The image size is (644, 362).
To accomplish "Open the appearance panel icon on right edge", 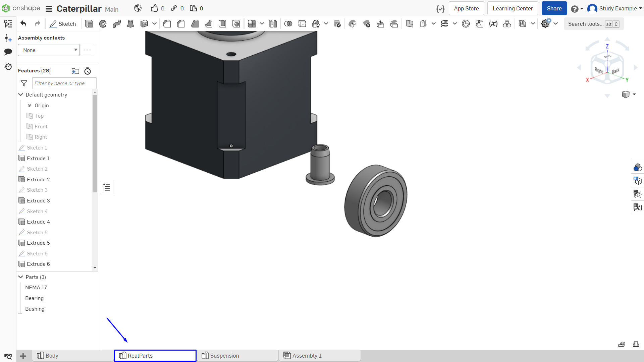I will coord(637,167).
